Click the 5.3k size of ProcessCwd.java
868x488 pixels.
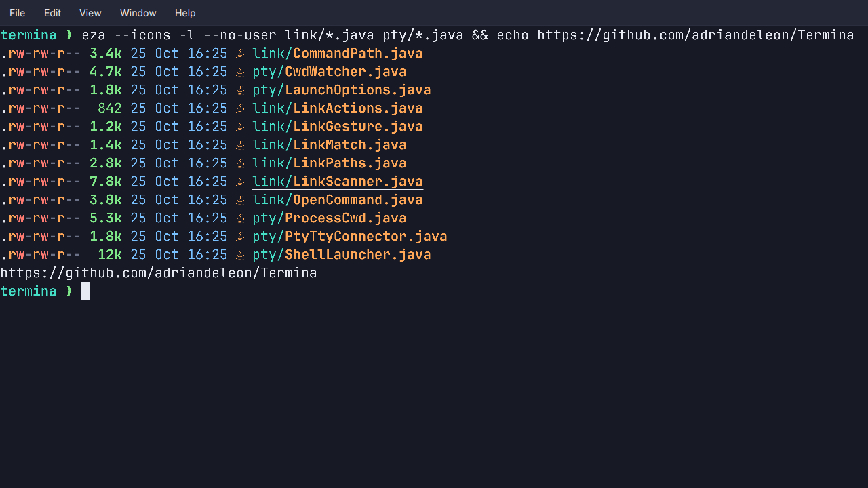pos(106,218)
